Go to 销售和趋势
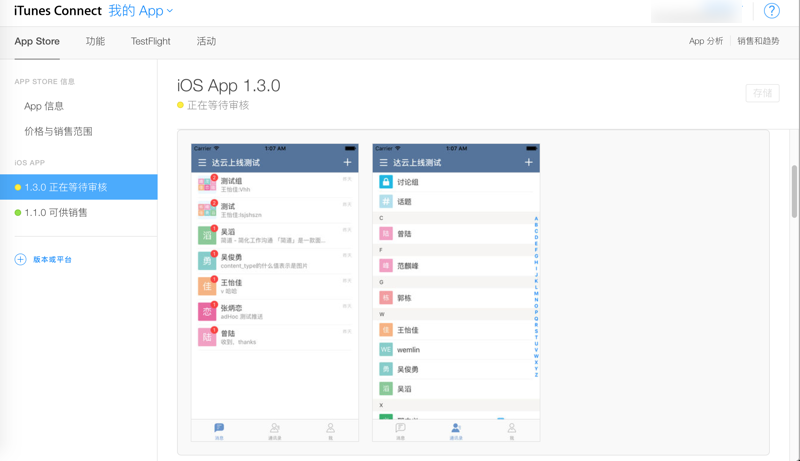This screenshot has width=800, height=461. (x=758, y=41)
